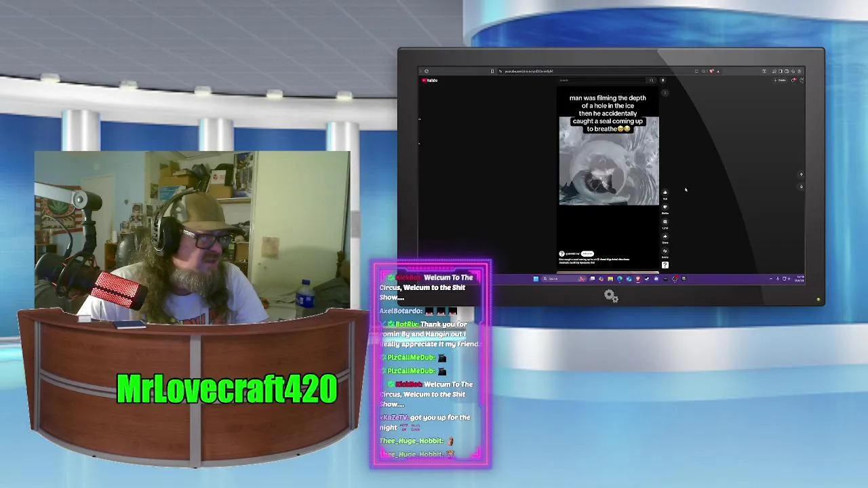Click the bookmark icon beside address bar

point(492,71)
